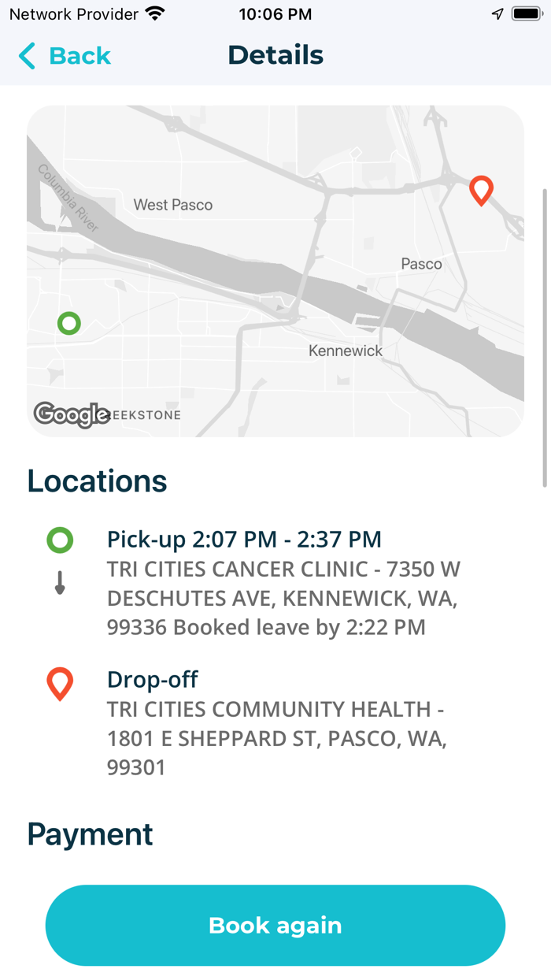551x980 pixels.
Task: Tap the Payment section heading
Action: click(x=90, y=834)
